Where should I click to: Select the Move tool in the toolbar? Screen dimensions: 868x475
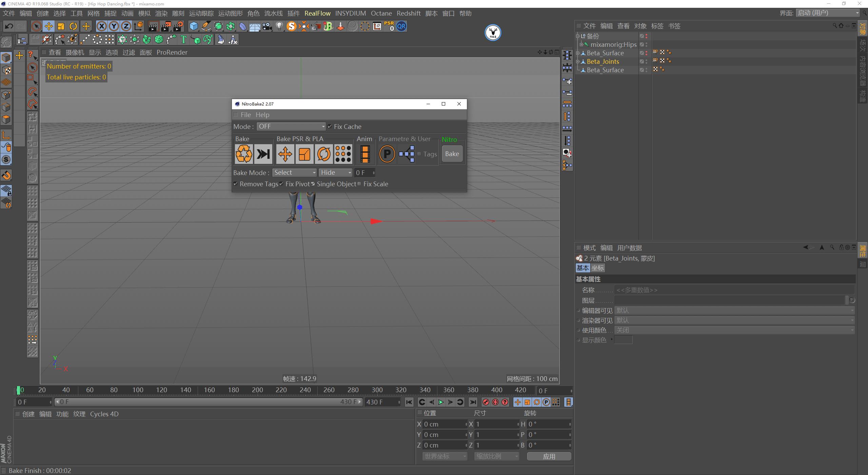[x=48, y=26]
